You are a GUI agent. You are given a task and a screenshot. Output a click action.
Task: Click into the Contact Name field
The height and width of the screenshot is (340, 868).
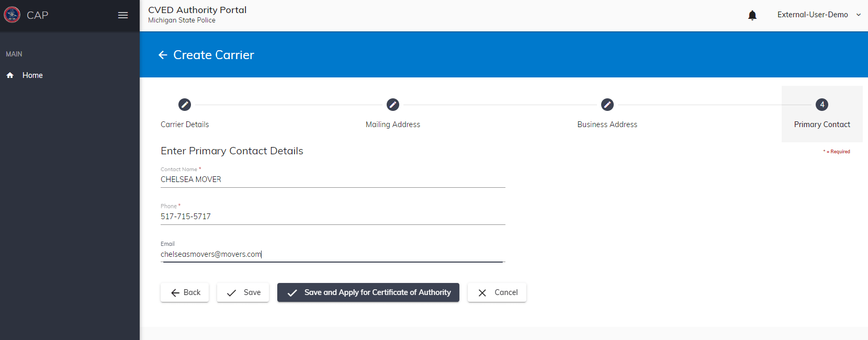pos(333,179)
